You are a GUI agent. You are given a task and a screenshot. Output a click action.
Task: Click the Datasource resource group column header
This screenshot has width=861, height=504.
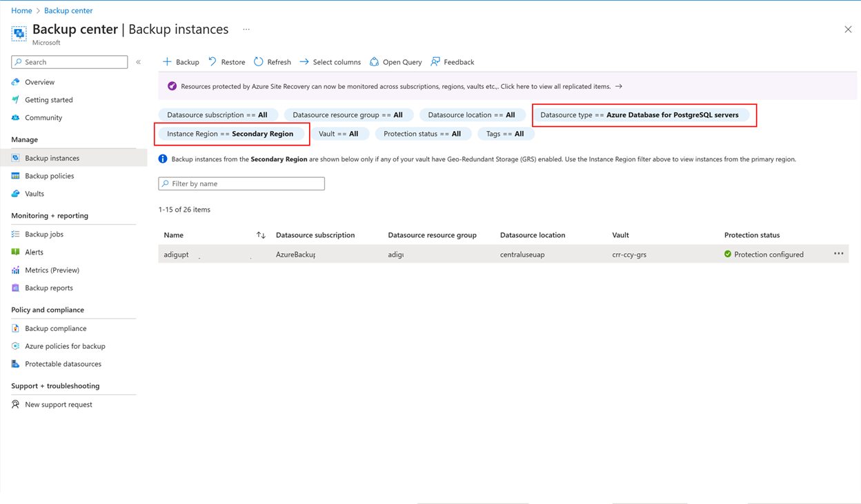click(x=433, y=235)
